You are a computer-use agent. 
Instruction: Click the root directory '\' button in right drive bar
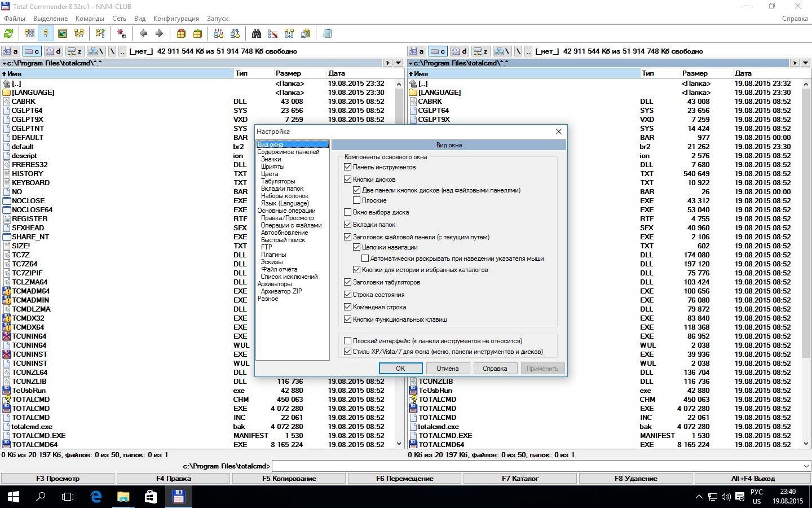pyautogui.click(x=518, y=51)
